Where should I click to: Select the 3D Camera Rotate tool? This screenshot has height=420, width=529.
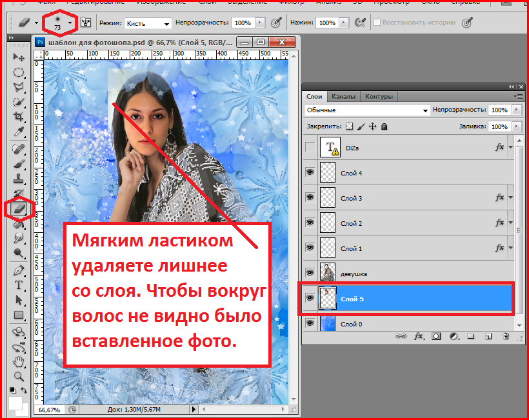(19, 347)
